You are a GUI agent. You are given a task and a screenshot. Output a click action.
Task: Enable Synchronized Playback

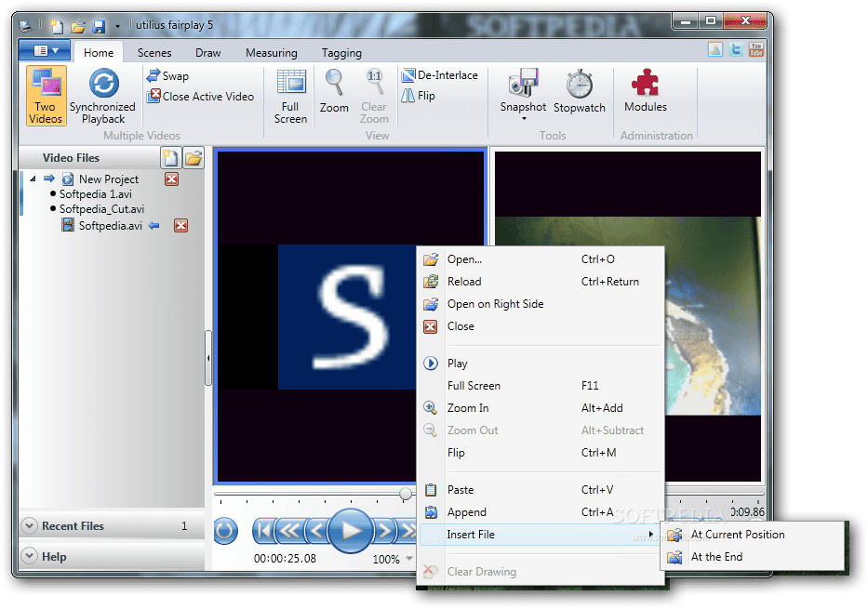pos(103,96)
